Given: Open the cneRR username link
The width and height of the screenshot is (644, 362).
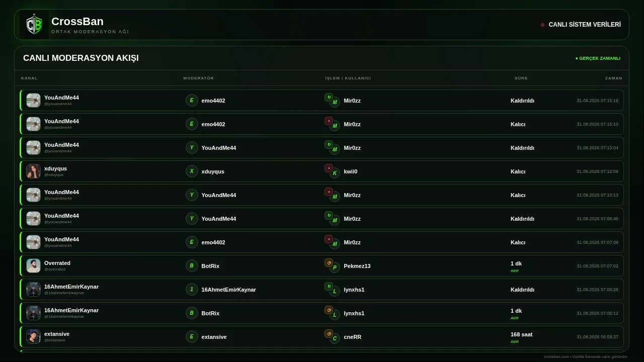Looking at the screenshot, I should 352,337.
